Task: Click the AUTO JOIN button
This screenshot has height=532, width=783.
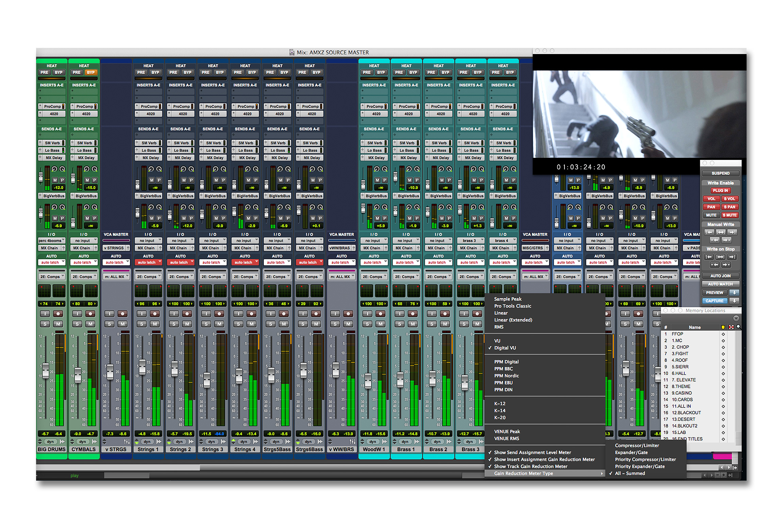Action: point(720,276)
